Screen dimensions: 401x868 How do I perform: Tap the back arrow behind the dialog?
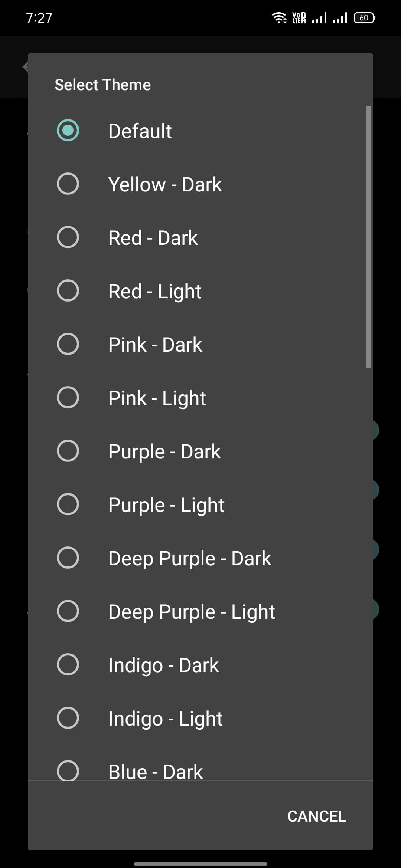tap(25, 67)
